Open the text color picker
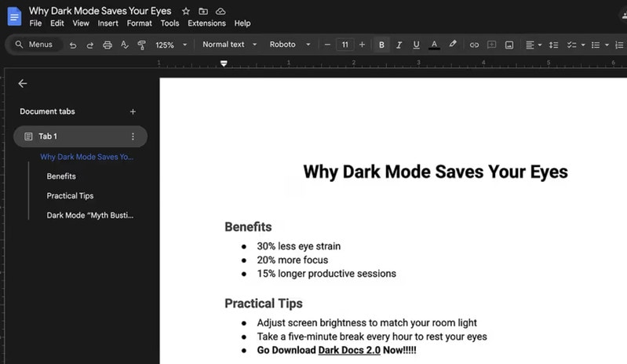This screenshot has width=627, height=364. [434, 45]
